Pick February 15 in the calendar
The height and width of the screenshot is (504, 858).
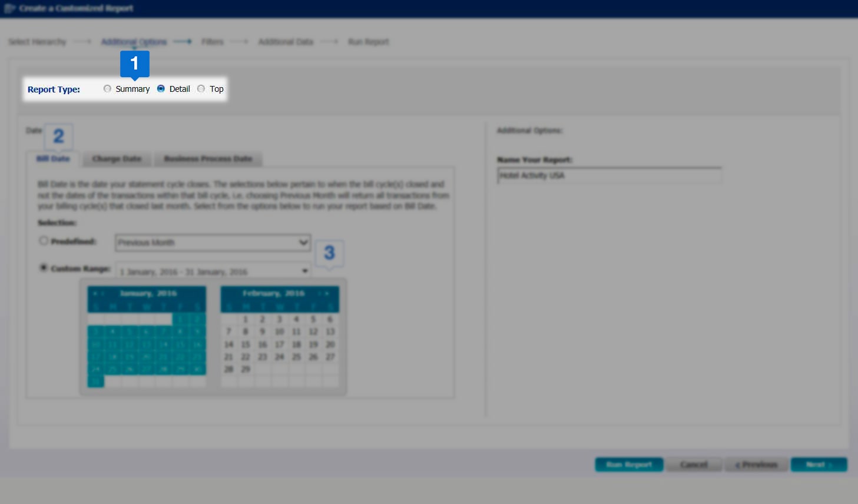246,344
